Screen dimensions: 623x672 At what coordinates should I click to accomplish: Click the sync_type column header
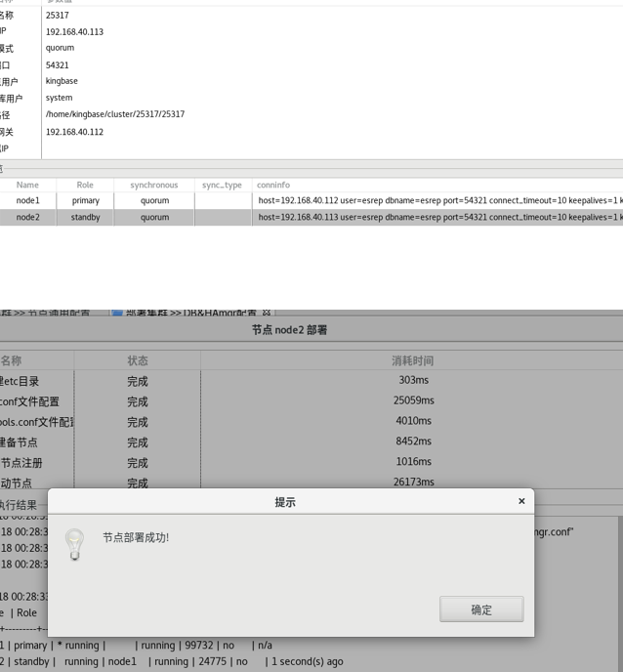click(222, 185)
